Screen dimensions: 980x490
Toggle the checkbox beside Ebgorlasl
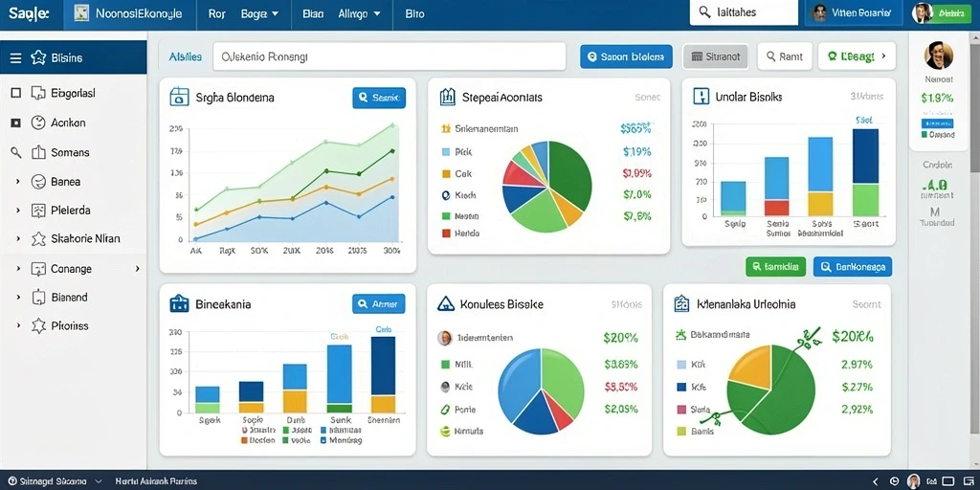coord(16,93)
